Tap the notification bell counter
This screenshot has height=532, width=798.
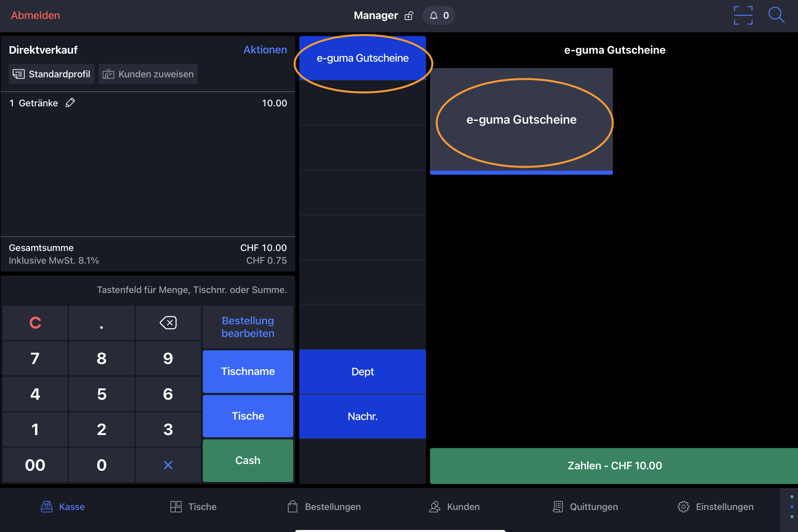439,15
